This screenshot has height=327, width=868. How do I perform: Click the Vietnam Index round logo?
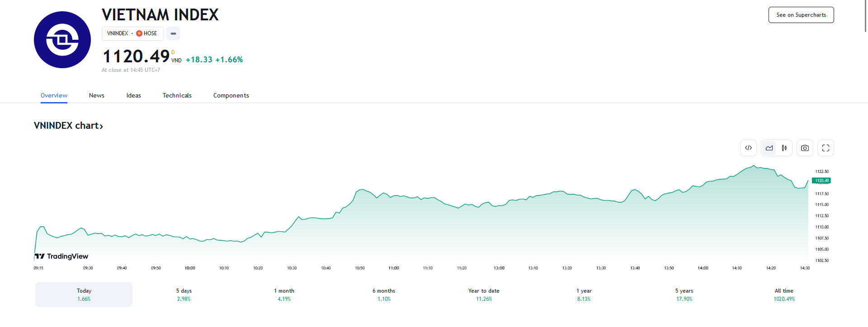pyautogui.click(x=62, y=40)
